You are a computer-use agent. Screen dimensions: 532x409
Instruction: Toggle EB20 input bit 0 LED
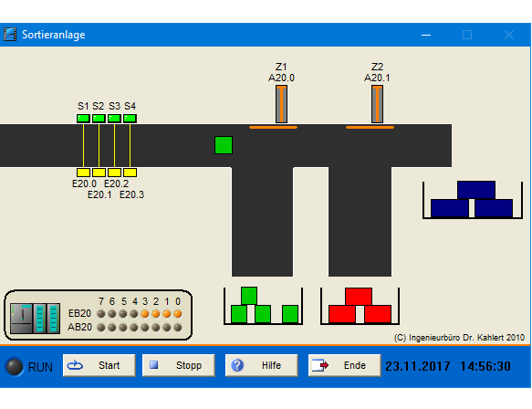[x=177, y=314]
